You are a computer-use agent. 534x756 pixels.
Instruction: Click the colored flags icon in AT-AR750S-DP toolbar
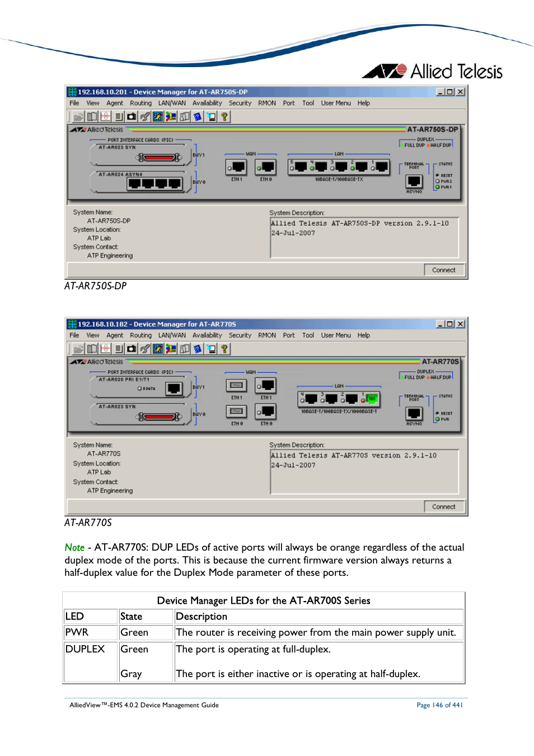(171, 116)
